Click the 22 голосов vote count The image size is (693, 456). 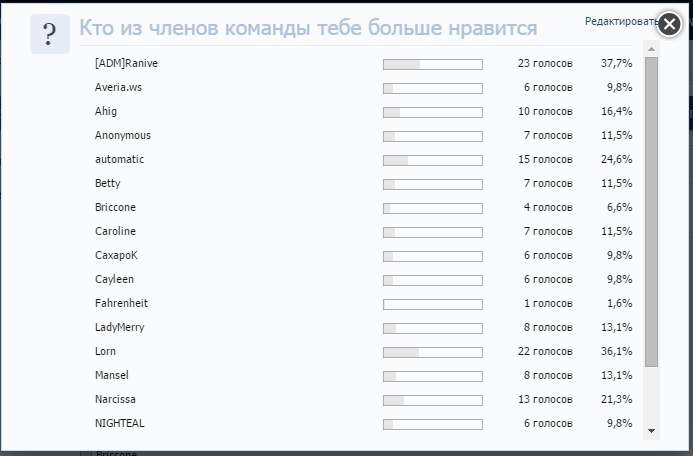(545, 352)
